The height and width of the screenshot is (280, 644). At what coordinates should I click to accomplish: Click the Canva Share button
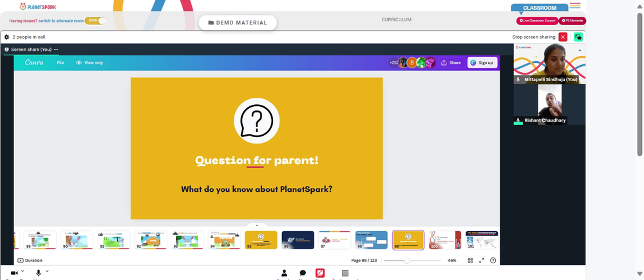pyautogui.click(x=451, y=63)
